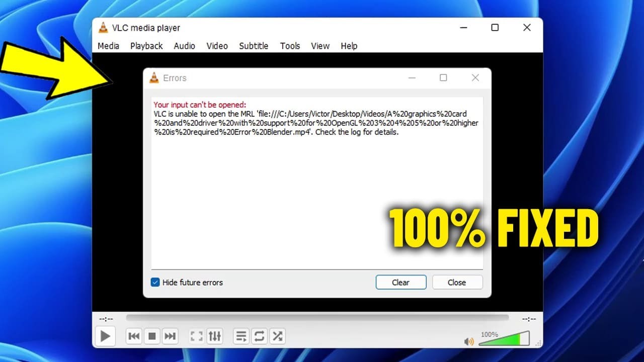Open the View menu

tap(320, 46)
